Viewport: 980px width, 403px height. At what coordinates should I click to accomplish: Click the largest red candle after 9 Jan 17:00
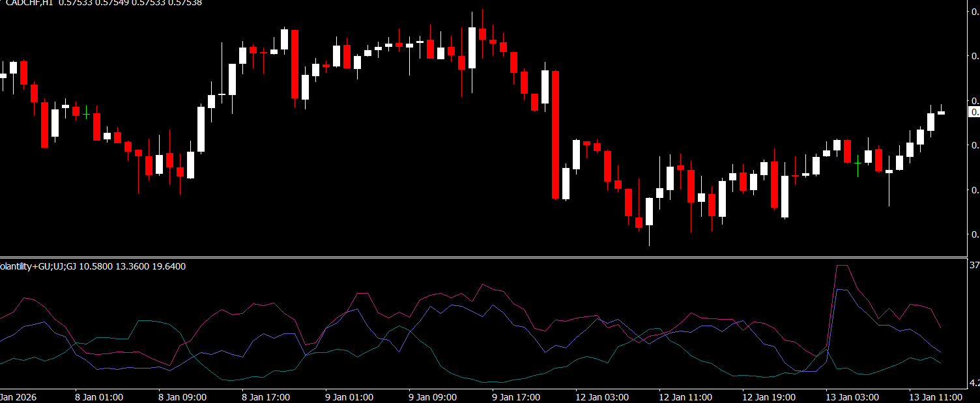[555, 134]
